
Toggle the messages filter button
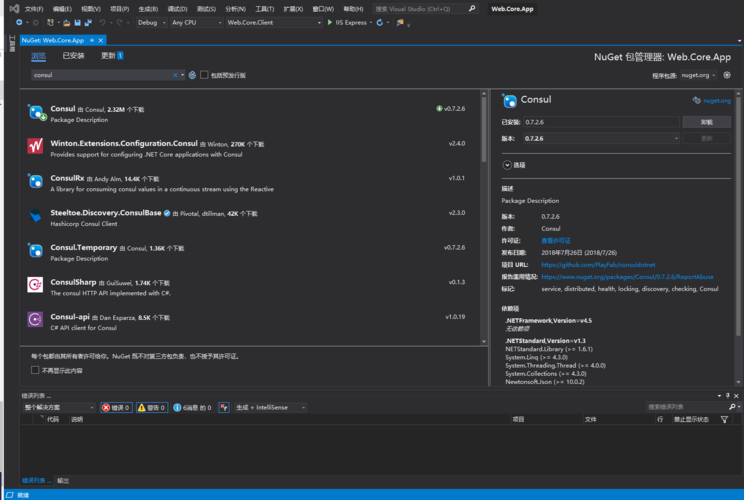point(192,407)
